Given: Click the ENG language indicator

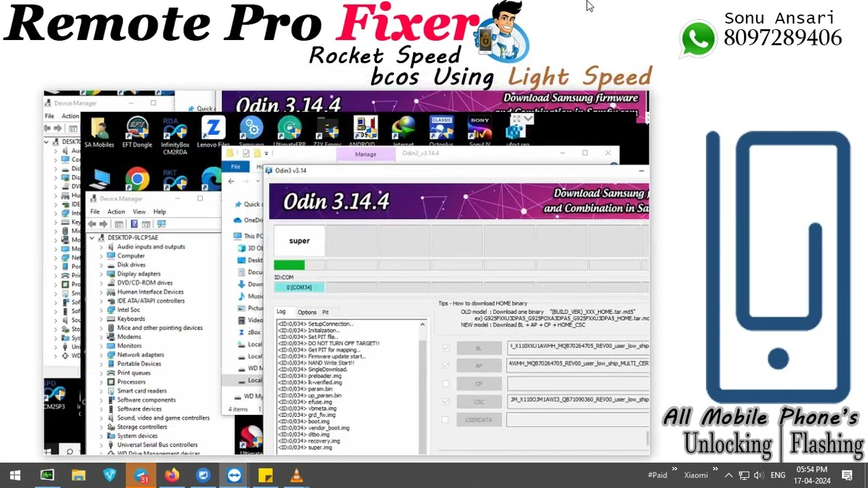Looking at the screenshot, I should click(778, 475).
